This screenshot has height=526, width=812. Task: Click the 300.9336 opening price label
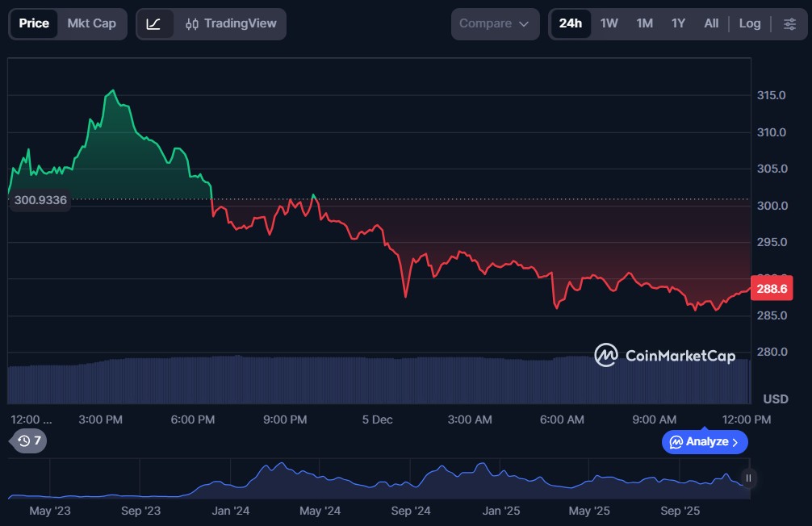pos(40,200)
